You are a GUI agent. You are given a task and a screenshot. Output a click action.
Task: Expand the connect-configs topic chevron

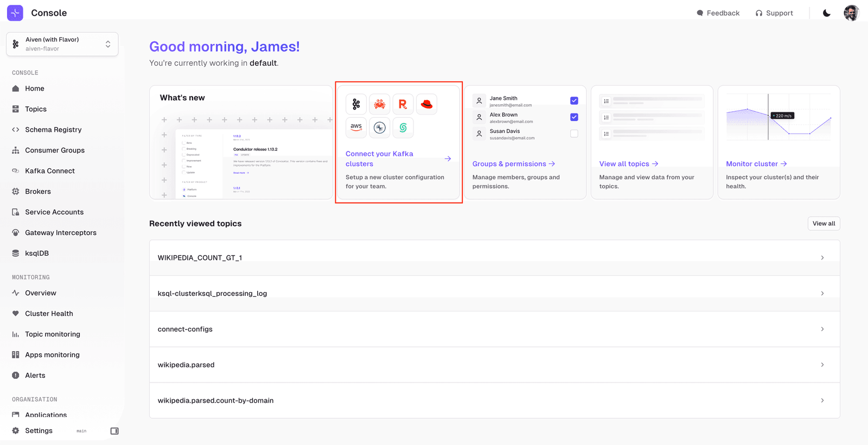pyautogui.click(x=822, y=329)
